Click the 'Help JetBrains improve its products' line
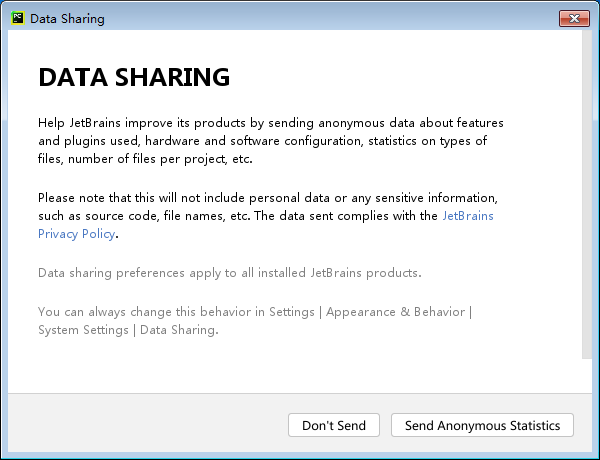The width and height of the screenshot is (600, 460). (x=271, y=123)
